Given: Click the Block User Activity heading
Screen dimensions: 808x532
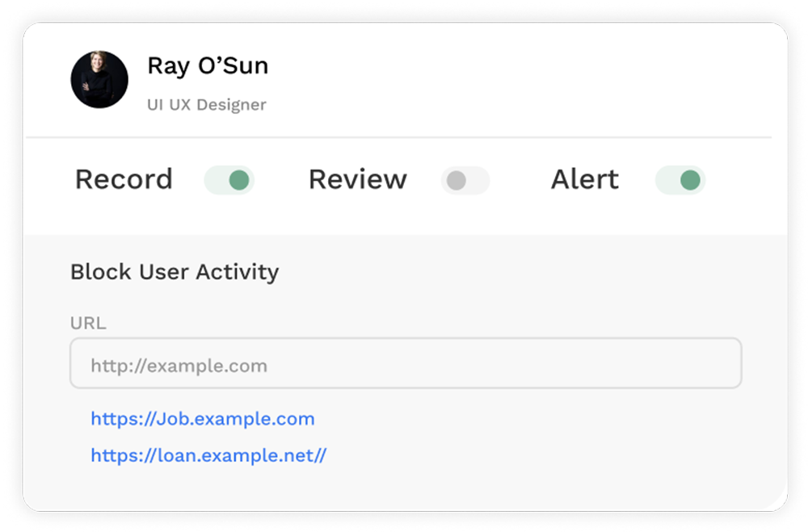Looking at the screenshot, I should coord(175,273).
